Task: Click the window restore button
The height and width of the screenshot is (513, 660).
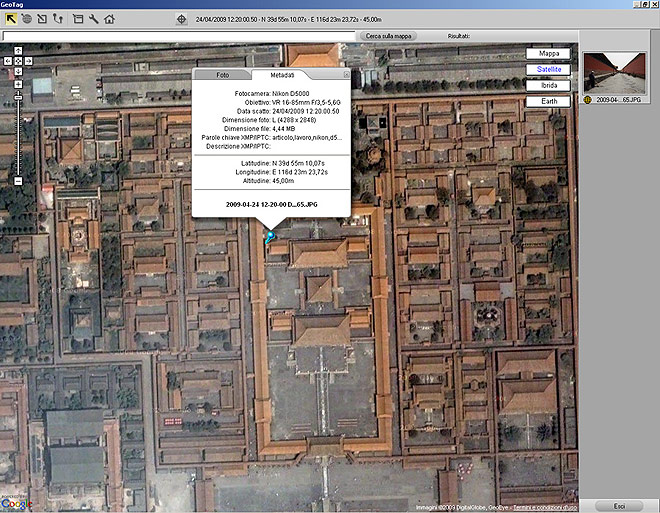Action: click(x=645, y=4)
